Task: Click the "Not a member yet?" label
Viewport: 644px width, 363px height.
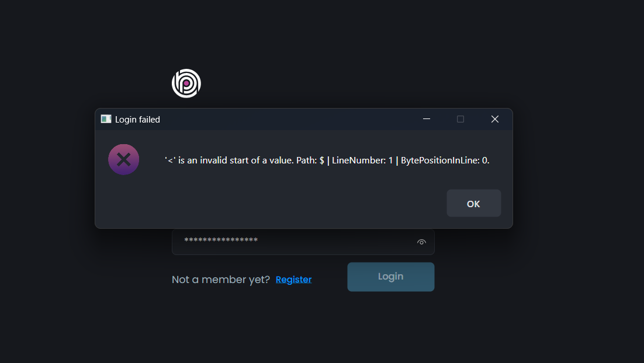Action: click(220, 280)
